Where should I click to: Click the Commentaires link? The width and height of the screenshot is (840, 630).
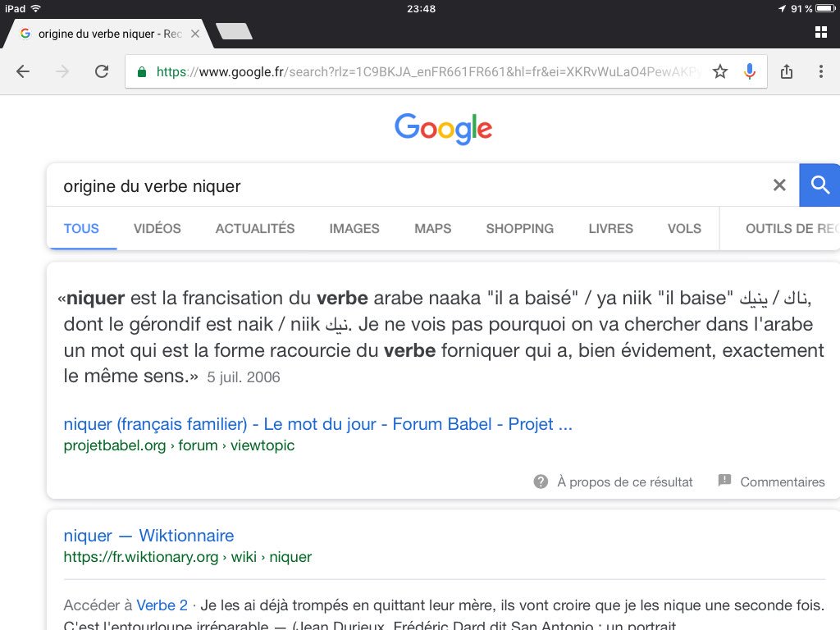click(782, 482)
